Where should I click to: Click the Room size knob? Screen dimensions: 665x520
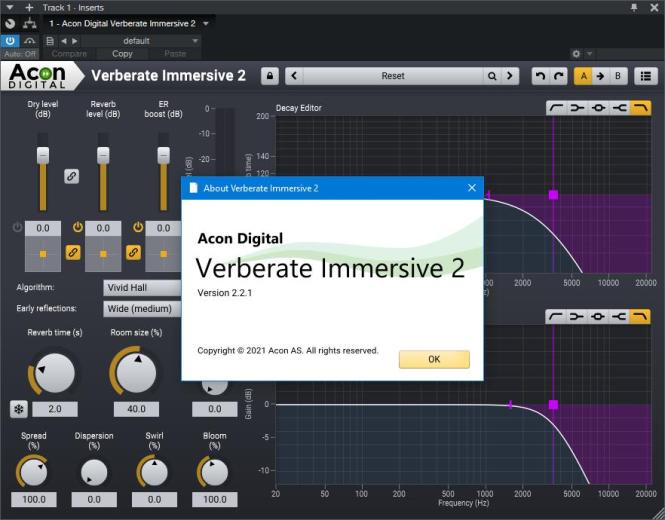coord(136,373)
